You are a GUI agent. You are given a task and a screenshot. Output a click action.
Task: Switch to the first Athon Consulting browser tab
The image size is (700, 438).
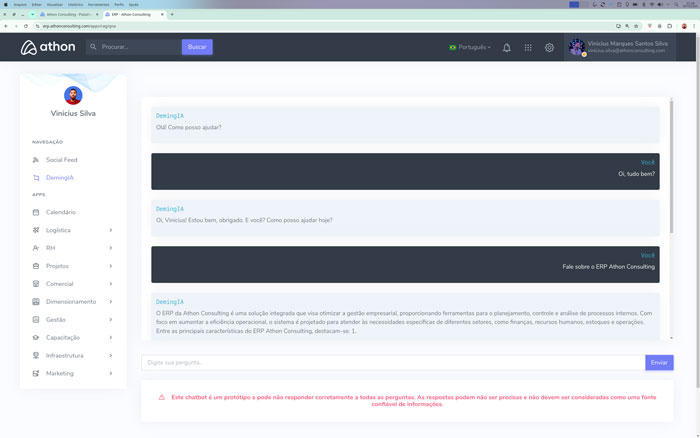(72, 15)
